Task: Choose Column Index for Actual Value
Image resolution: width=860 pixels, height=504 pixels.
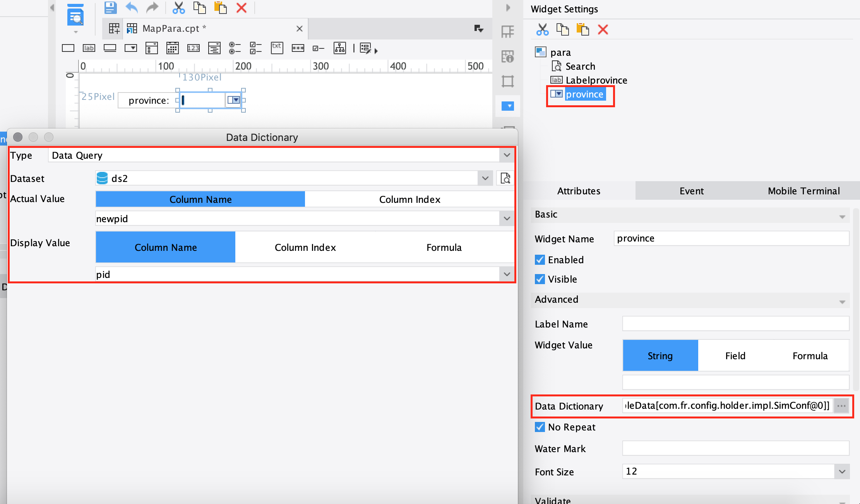Action: click(409, 199)
